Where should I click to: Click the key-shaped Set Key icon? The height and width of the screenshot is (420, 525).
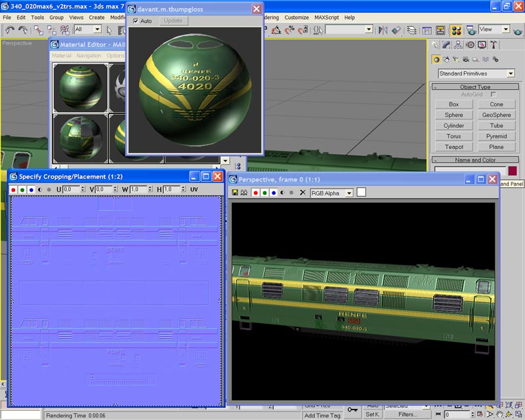(352, 410)
